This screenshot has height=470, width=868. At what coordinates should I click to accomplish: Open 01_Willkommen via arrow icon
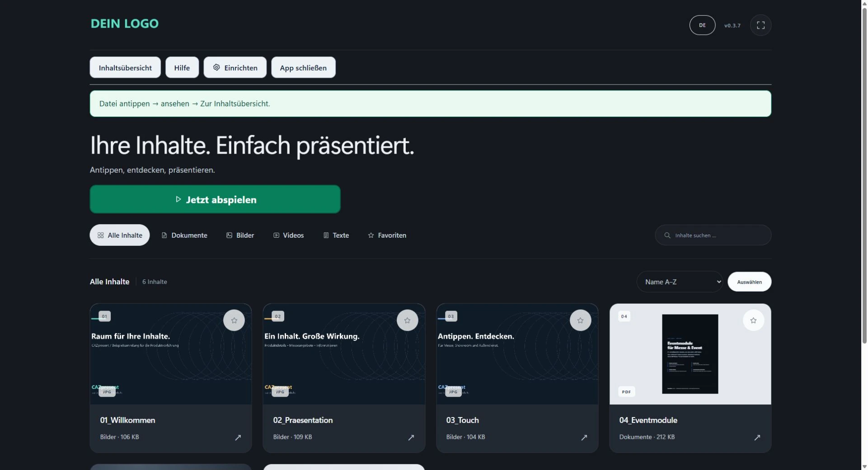pos(238,437)
